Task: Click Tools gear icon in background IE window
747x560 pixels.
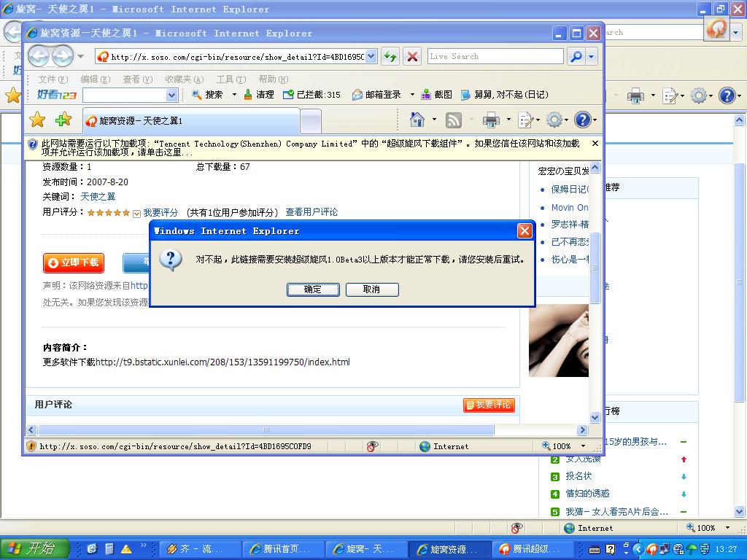Action: (x=698, y=96)
